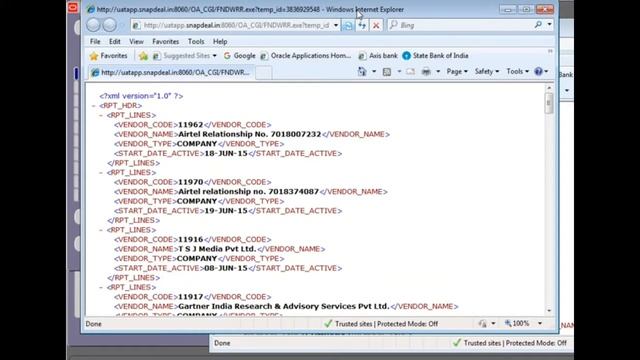Open the View menu
Image resolution: width=640 pixels, height=360 pixels.
coord(136,42)
